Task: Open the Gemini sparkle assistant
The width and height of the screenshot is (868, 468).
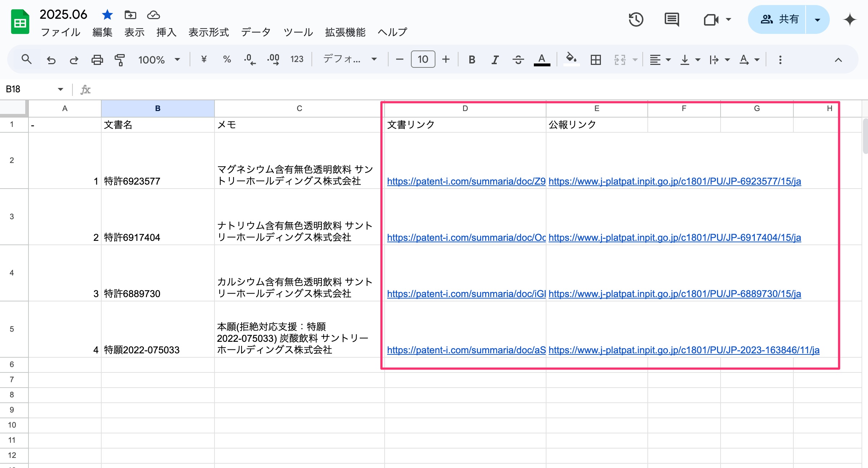Action: coord(850,19)
